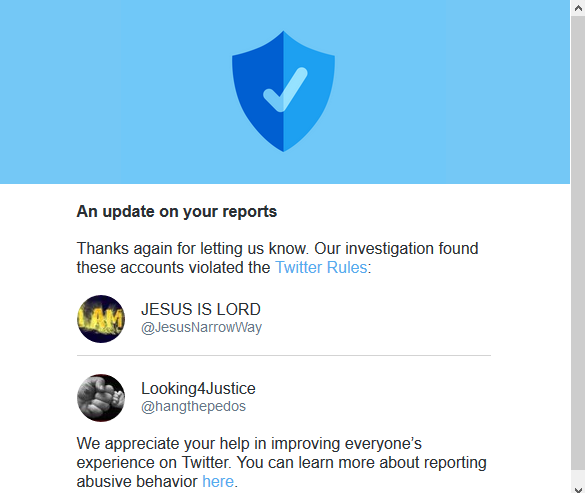Click the white checkmark inside the shield
This screenshot has width=585, height=493.
click(285, 90)
